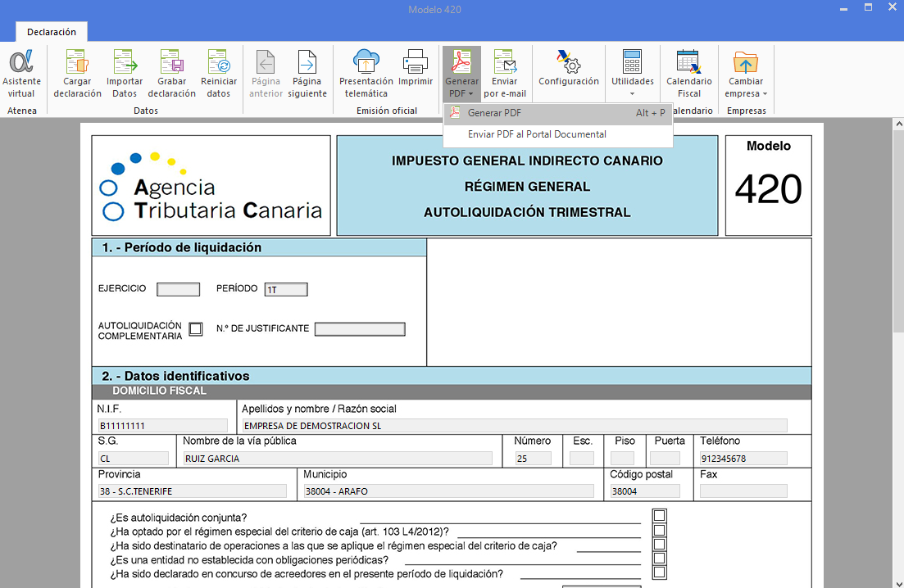Click the vía pública field RUIZ GARCIA
This screenshot has width=904, height=588.
(x=338, y=459)
